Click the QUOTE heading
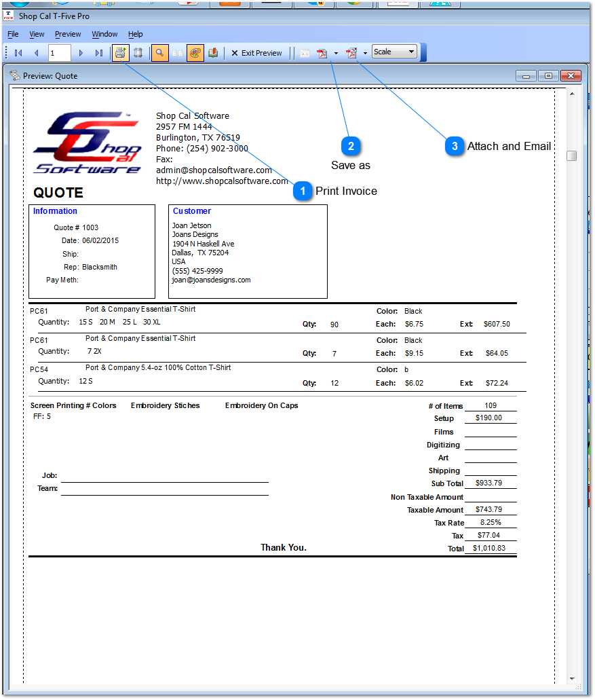The width and height of the screenshot is (595, 700). point(58,192)
